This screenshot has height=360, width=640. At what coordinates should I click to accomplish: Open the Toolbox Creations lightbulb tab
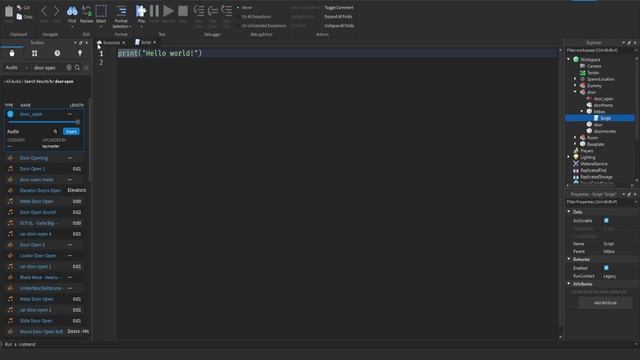tap(80, 53)
